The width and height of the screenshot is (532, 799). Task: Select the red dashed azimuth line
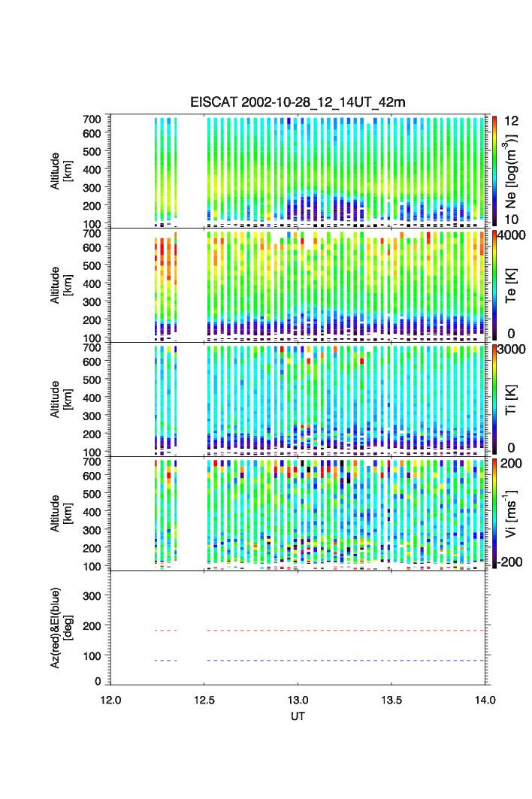point(347,631)
